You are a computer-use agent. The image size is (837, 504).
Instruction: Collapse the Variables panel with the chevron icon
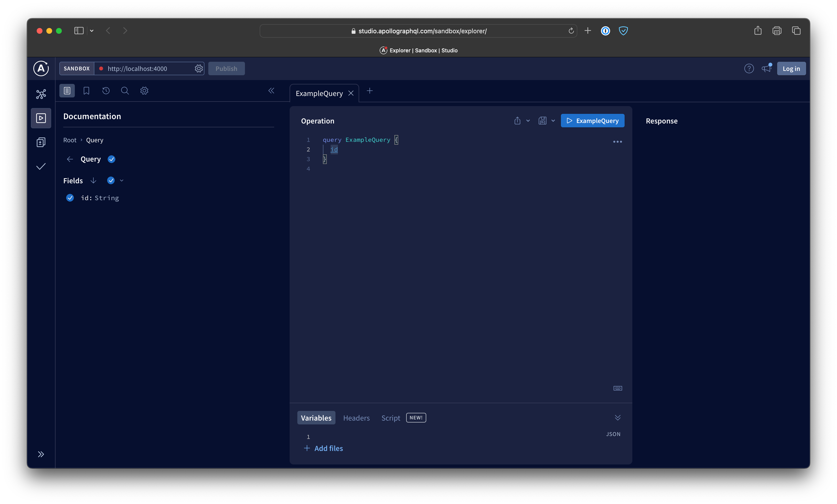618,418
